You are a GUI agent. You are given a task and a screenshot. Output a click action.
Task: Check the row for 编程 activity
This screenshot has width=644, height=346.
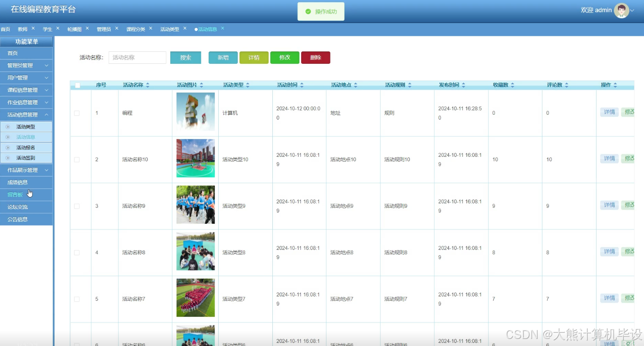point(77,113)
